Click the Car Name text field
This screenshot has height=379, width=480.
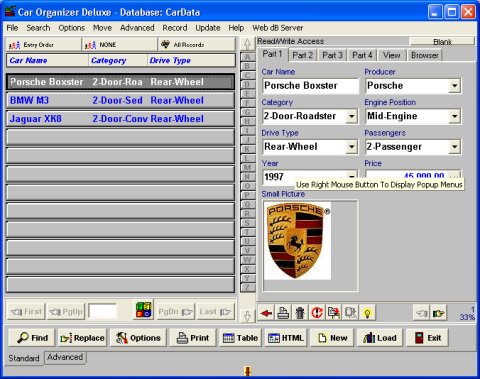pos(310,86)
